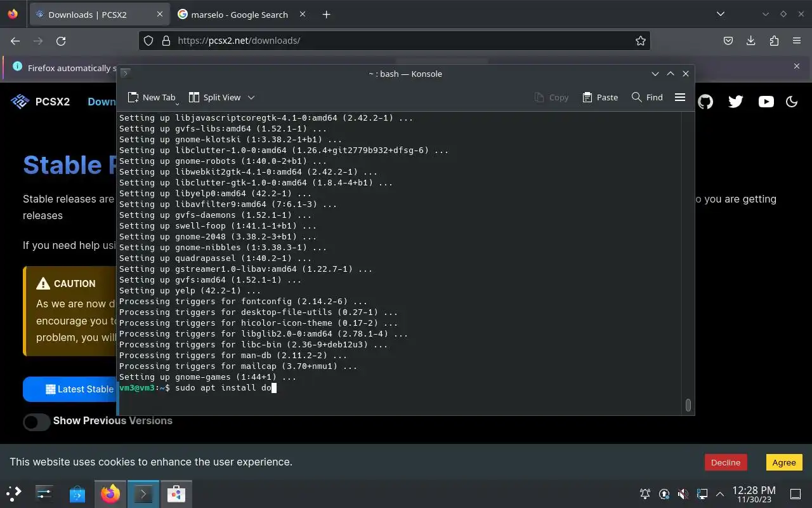Open the PCSX2 Twitter icon link
Image resolution: width=812 pixels, height=508 pixels.
tap(736, 102)
